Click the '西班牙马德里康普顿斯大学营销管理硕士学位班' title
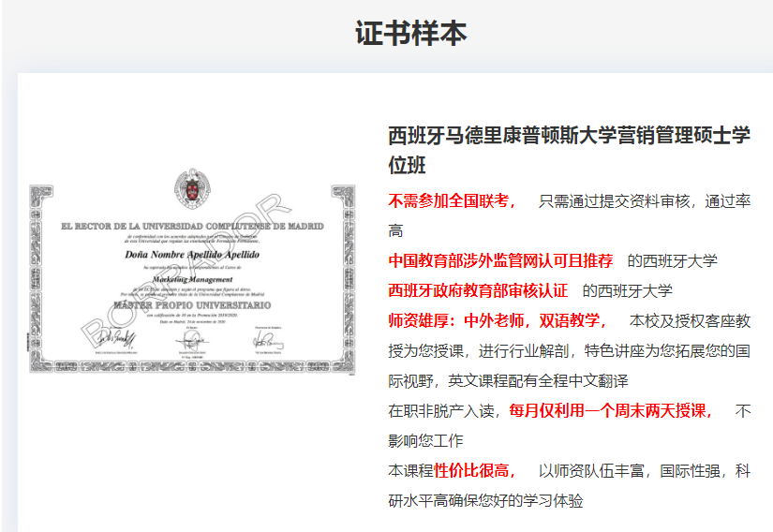Viewport: 773px width, 532px height. point(569,150)
